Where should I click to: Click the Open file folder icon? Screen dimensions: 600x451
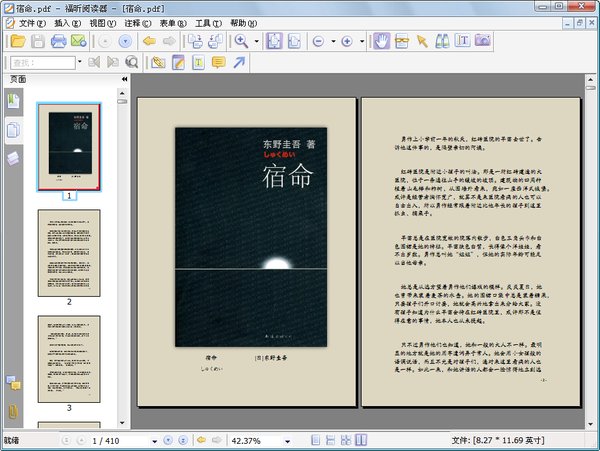click(x=16, y=41)
